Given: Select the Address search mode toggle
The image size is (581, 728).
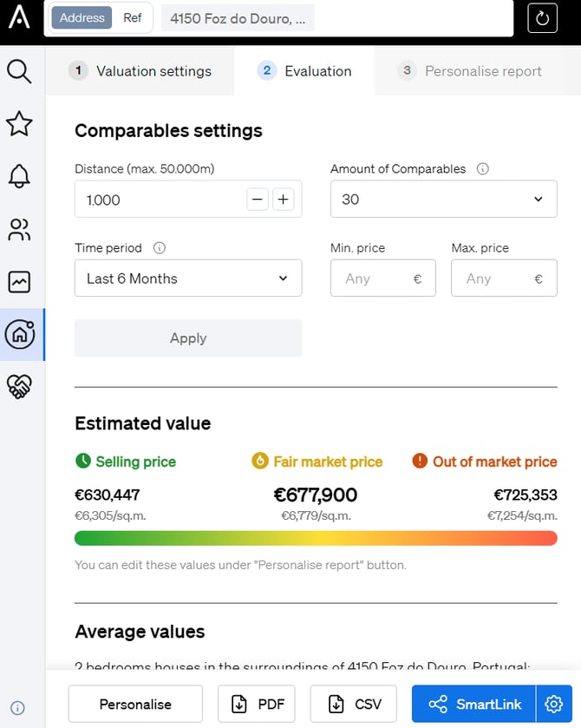Looking at the screenshot, I should click(x=82, y=17).
